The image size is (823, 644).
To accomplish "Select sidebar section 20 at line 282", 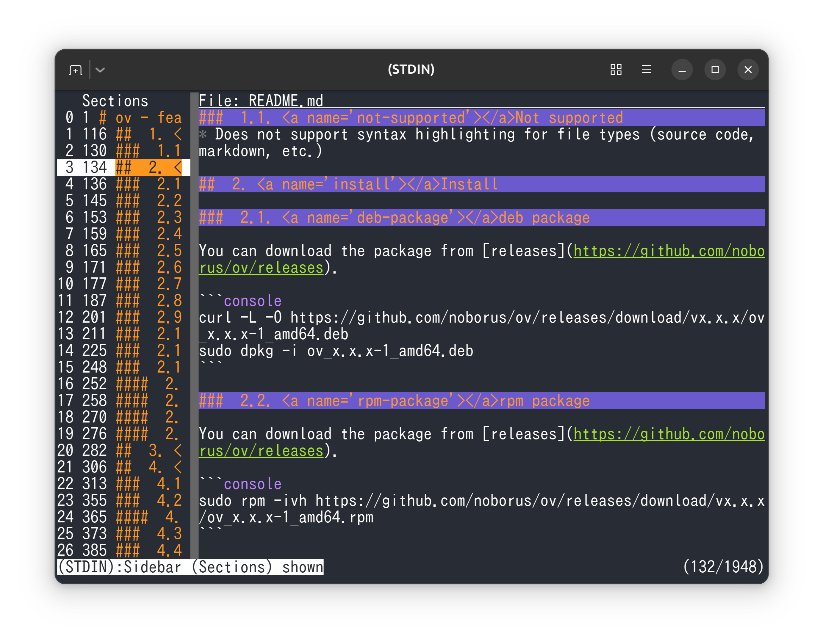I will [123, 450].
